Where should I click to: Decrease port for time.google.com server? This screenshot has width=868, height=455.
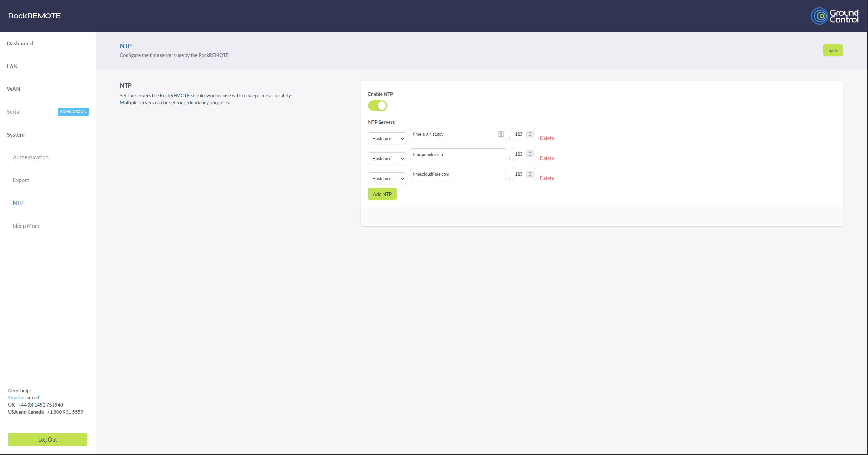530,156
